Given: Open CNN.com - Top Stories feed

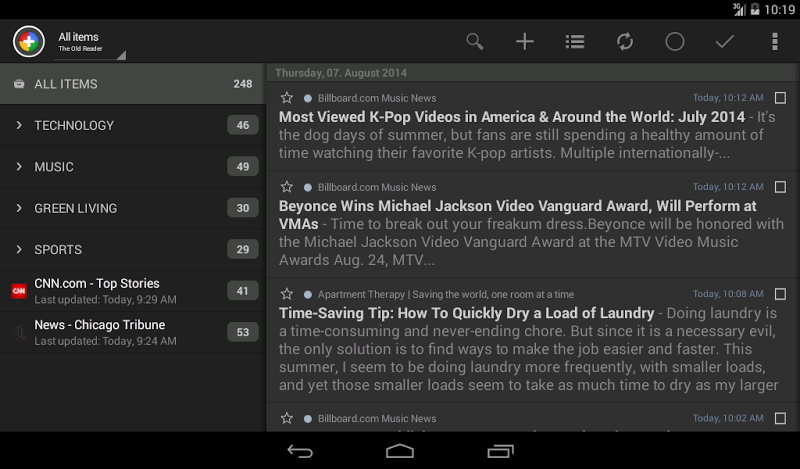Looking at the screenshot, I should click(133, 291).
